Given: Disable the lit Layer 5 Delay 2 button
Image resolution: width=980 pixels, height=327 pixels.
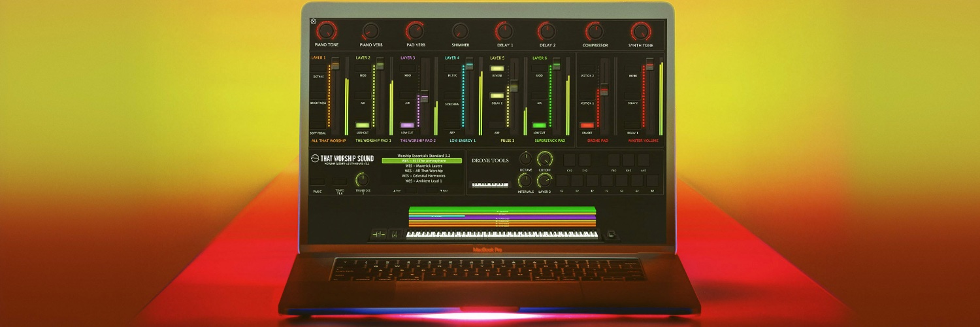Looking at the screenshot, I should point(497,95).
